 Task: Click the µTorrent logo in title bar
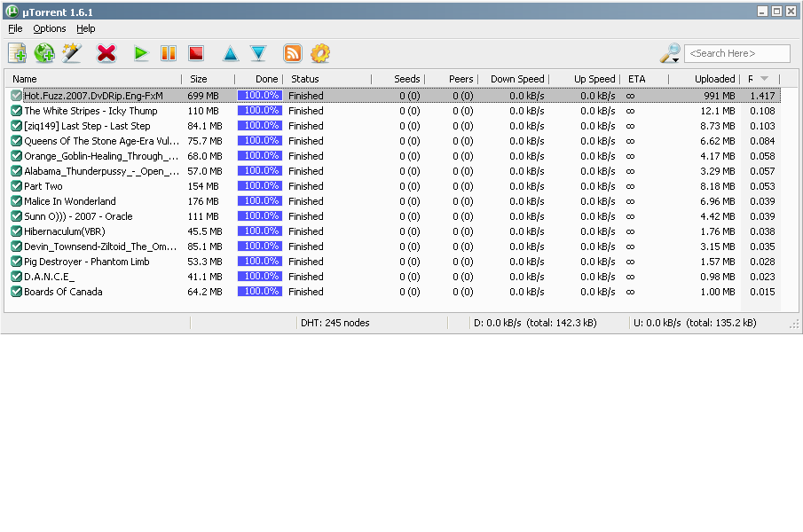point(12,12)
